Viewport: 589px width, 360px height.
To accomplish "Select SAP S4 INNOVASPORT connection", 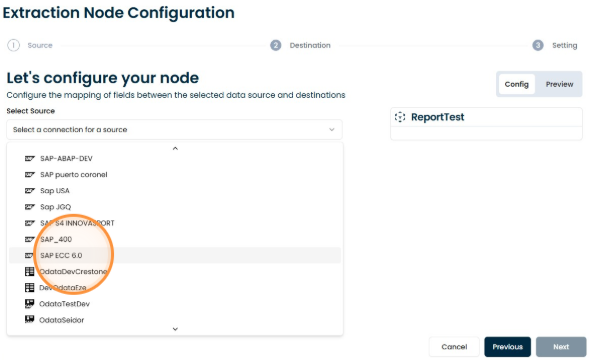I will [x=175, y=223].
